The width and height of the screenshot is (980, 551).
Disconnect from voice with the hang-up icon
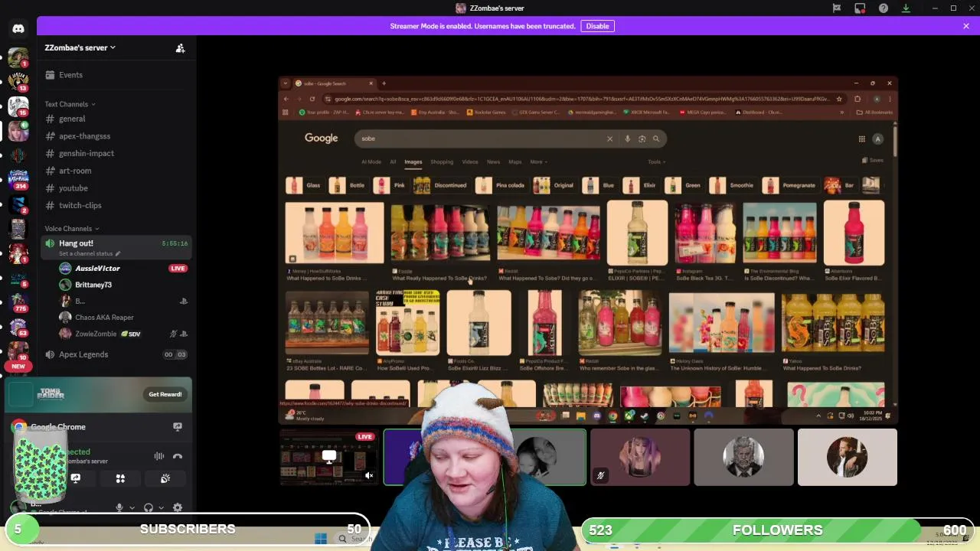pos(178,456)
